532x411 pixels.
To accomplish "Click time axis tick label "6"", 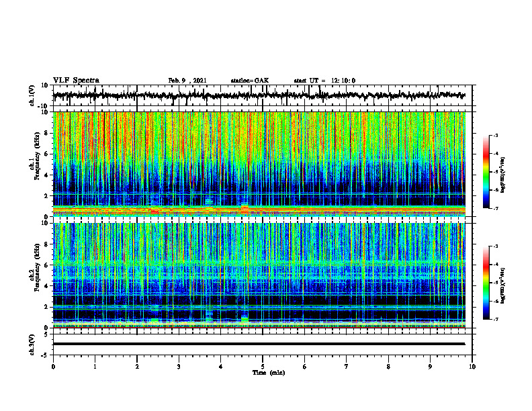I will (305, 367).
